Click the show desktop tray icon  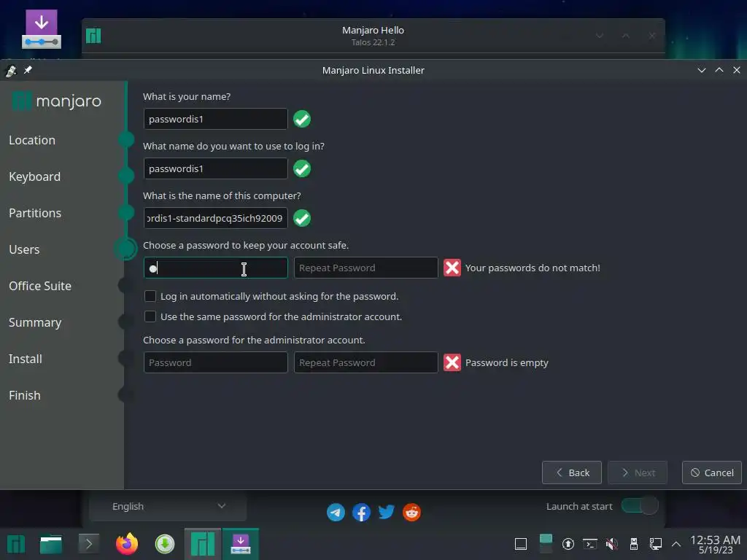[521, 544]
